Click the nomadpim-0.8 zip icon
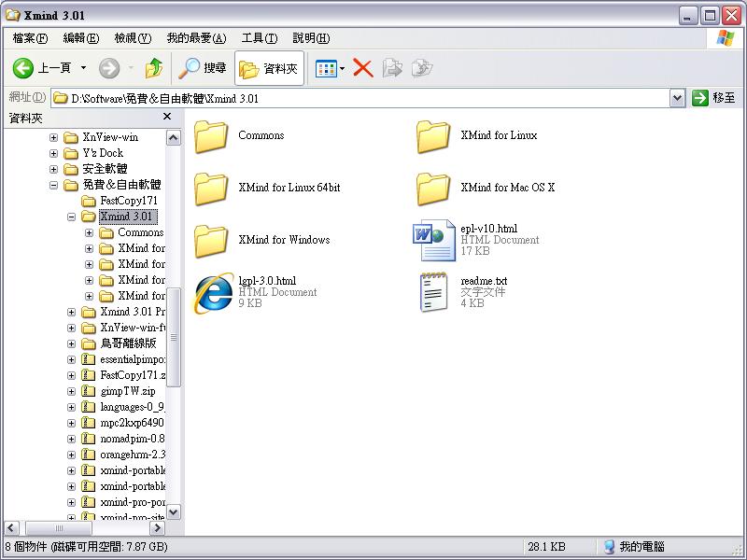747x560 pixels. (88, 439)
